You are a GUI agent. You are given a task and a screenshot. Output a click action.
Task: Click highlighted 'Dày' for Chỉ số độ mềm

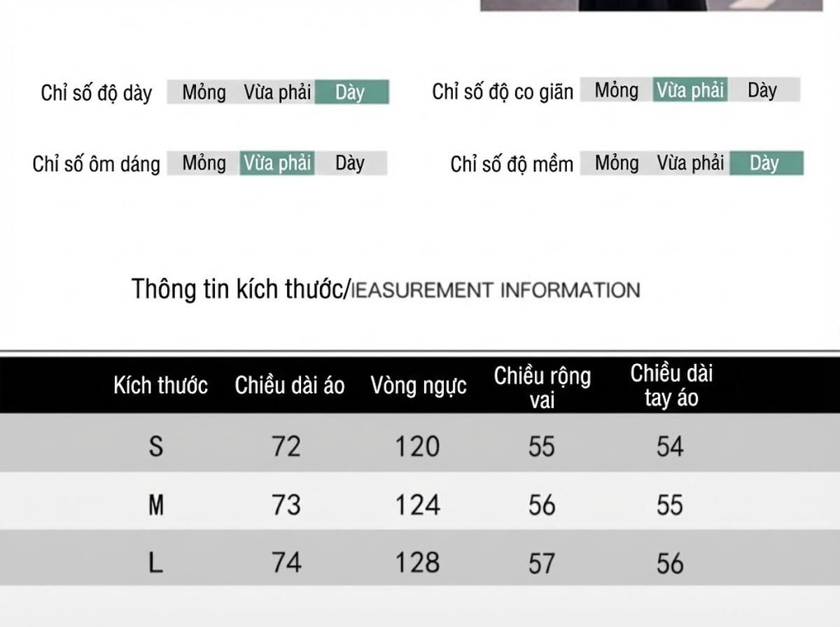tap(766, 163)
